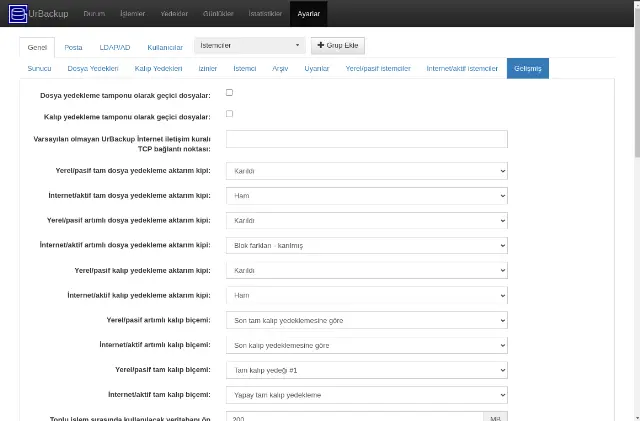Open the Kullanıcılar tab
Screen dimensions: 640x421
tap(165, 47)
